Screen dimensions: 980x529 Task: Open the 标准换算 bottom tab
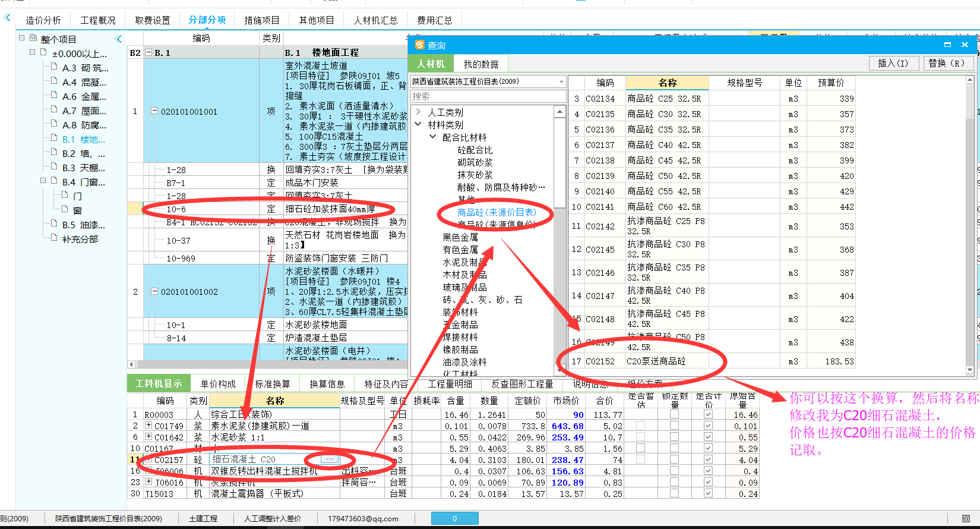pyautogui.click(x=273, y=384)
